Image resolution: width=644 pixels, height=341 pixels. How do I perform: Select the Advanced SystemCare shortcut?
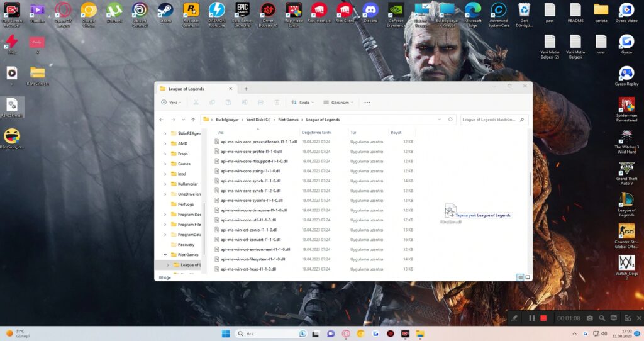point(499,14)
